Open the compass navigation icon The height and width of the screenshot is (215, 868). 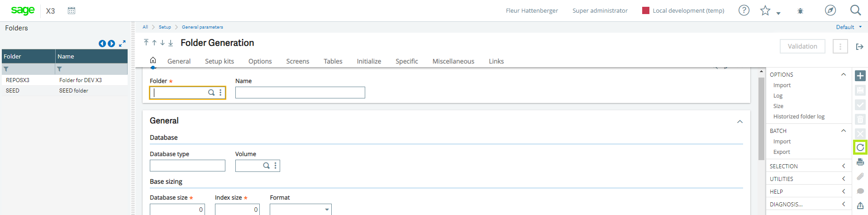(x=830, y=10)
